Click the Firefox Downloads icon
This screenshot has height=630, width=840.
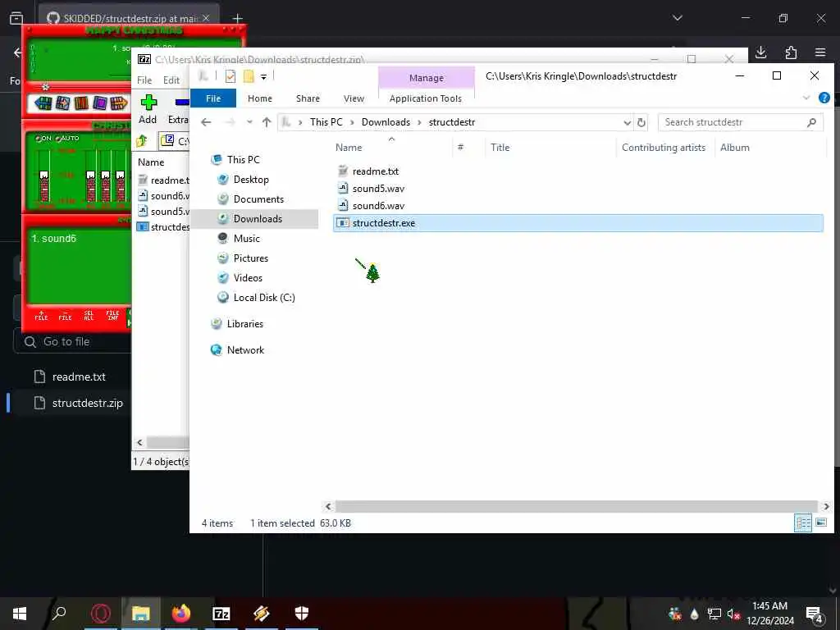[x=760, y=52]
